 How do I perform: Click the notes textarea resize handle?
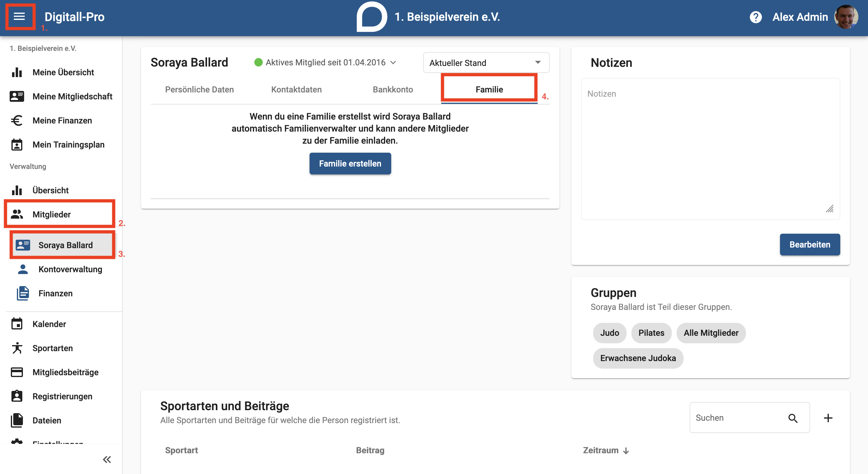[x=830, y=209]
